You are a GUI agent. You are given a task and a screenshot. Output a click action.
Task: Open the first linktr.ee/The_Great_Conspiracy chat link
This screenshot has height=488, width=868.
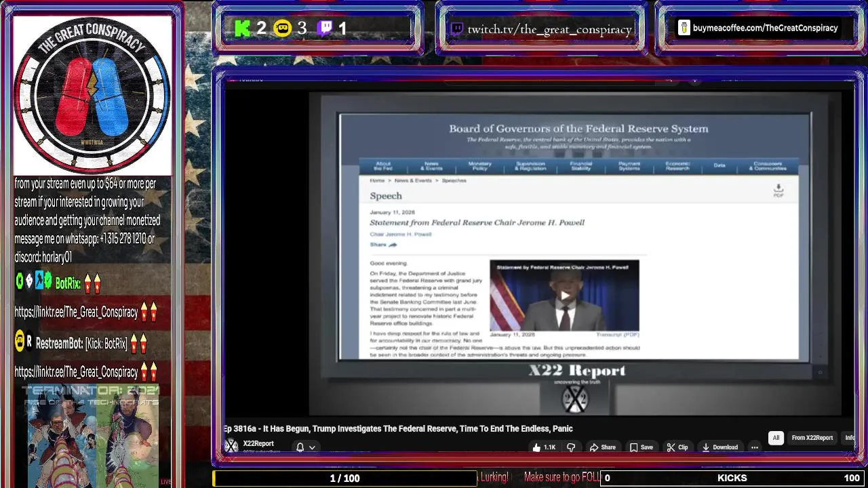point(76,312)
